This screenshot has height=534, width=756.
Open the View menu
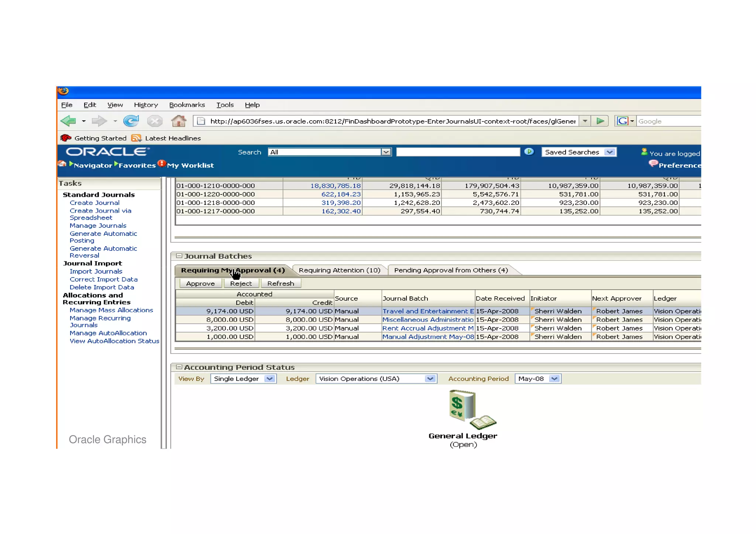coord(115,105)
